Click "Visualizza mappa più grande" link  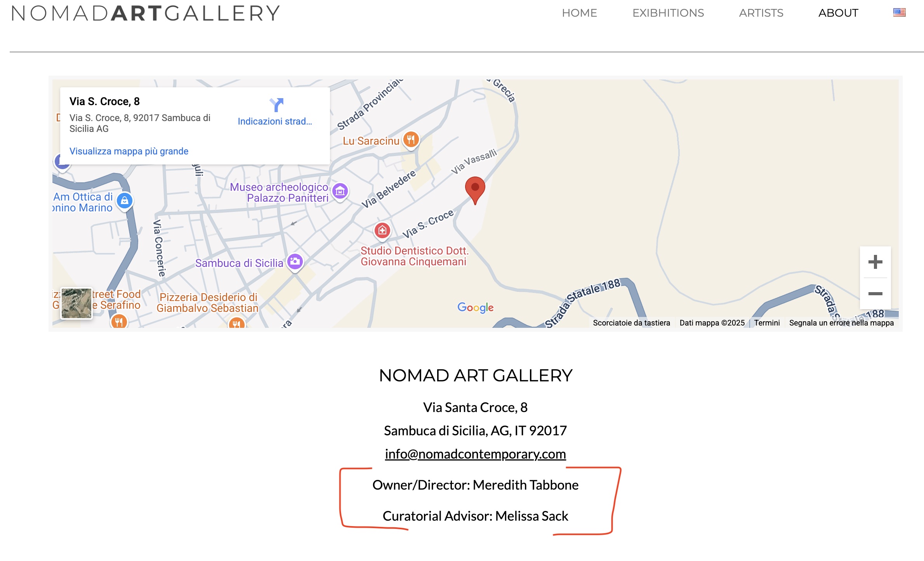129,151
